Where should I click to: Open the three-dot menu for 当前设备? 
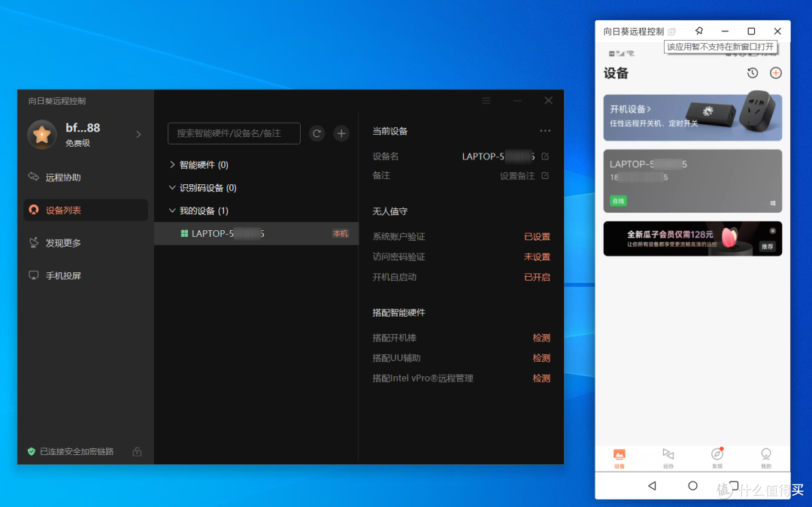(545, 131)
